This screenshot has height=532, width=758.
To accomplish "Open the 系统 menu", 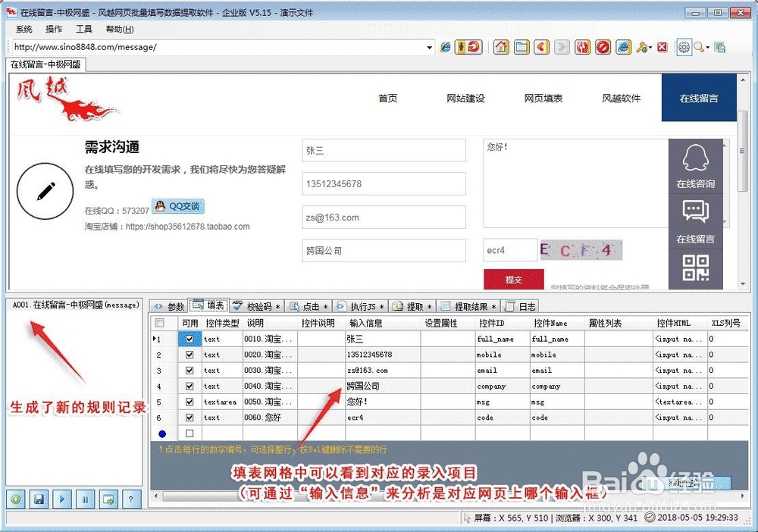I will tap(23, 29).
